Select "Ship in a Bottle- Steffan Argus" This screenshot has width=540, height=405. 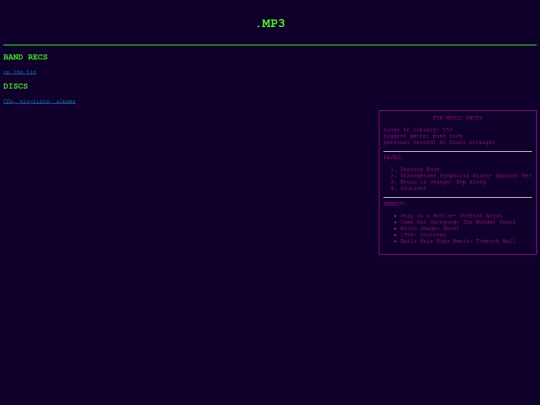(451, 216)
